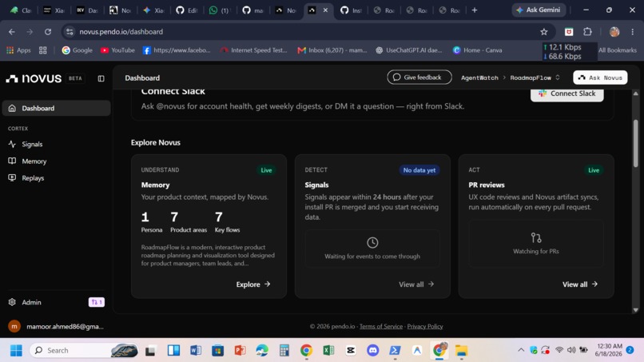The width and height of the screenshot is (644, 362).
Task: Click the Novus logo
Action: click(34, 78)
